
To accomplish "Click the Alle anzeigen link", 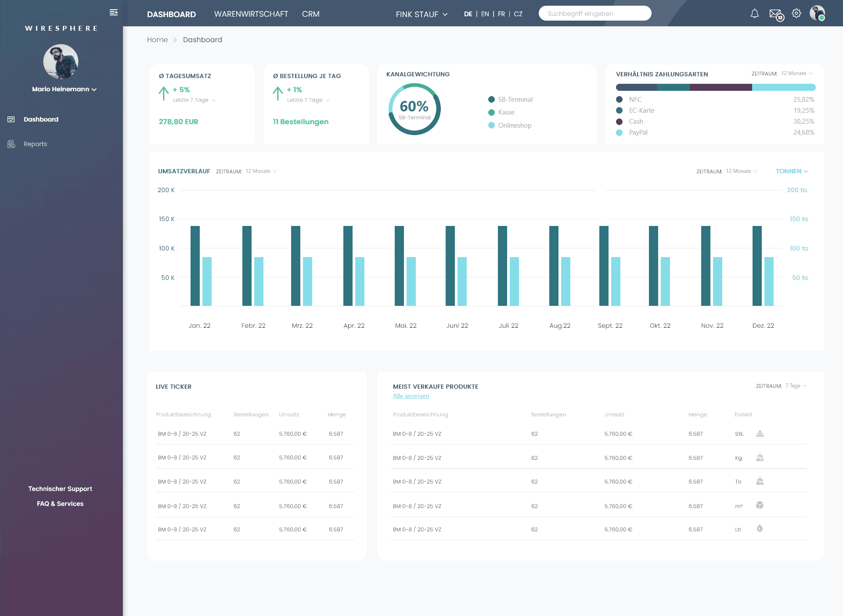I will [x=411, y=396].
